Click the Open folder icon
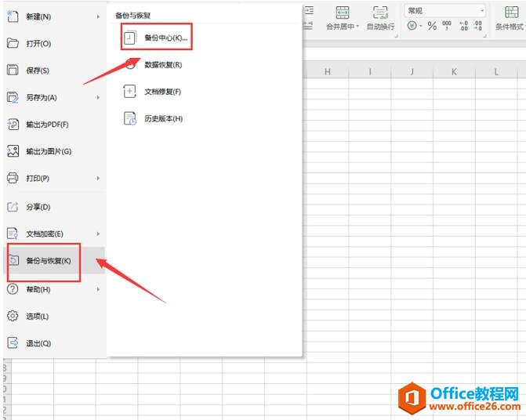The width and height of the screenshot is (526, 420). pos(13,43)
